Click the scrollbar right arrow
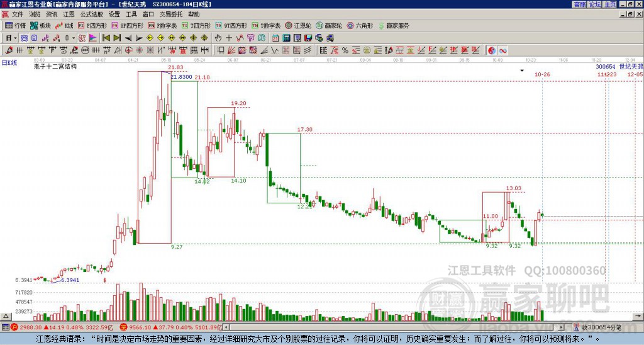The width and height of the screenshot is (644, 345). [562, 327]
